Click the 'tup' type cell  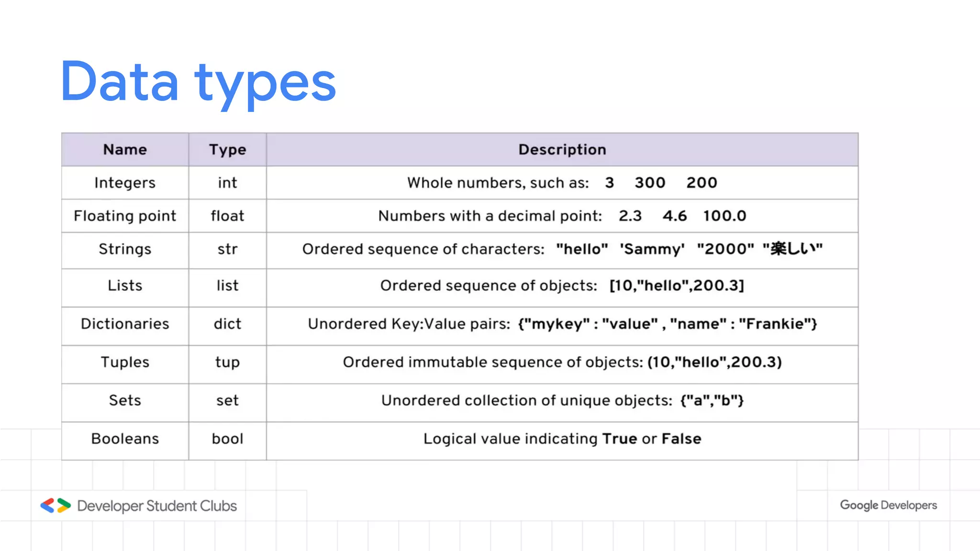pos(227,362)
